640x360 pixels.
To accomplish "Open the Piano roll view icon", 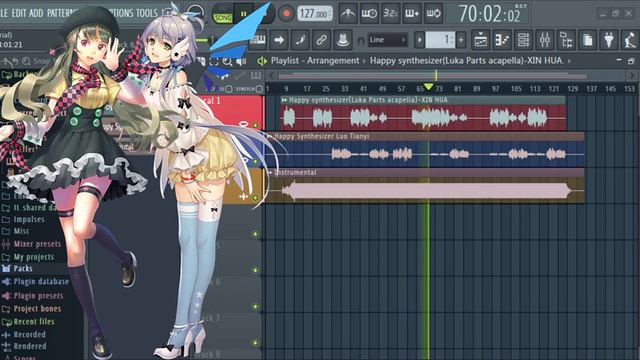I will point(502,40).
